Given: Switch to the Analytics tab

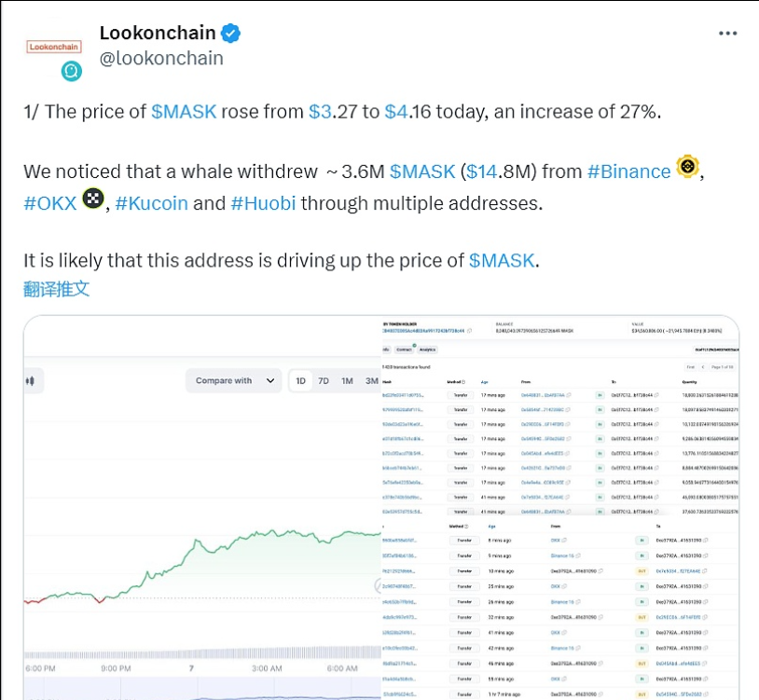Looking at the screenshot, I should (427, 350).
